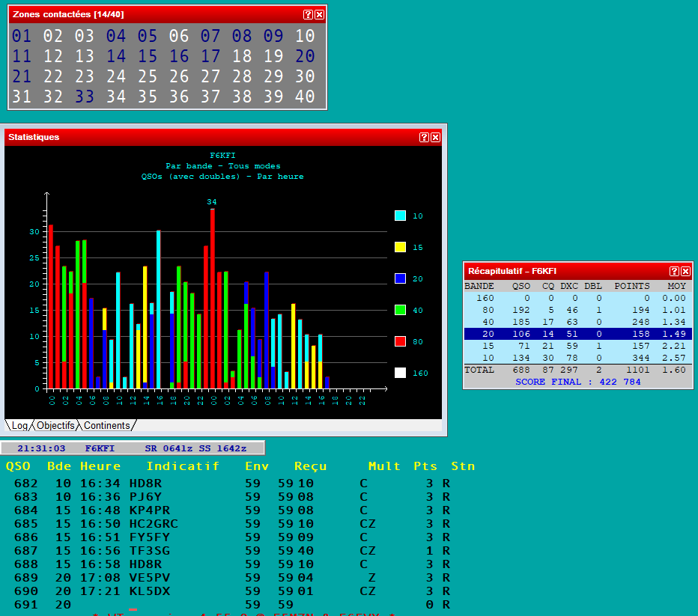Click the blue 20 band legend swatch
The image size is (698, 616).
click(400, 278)
